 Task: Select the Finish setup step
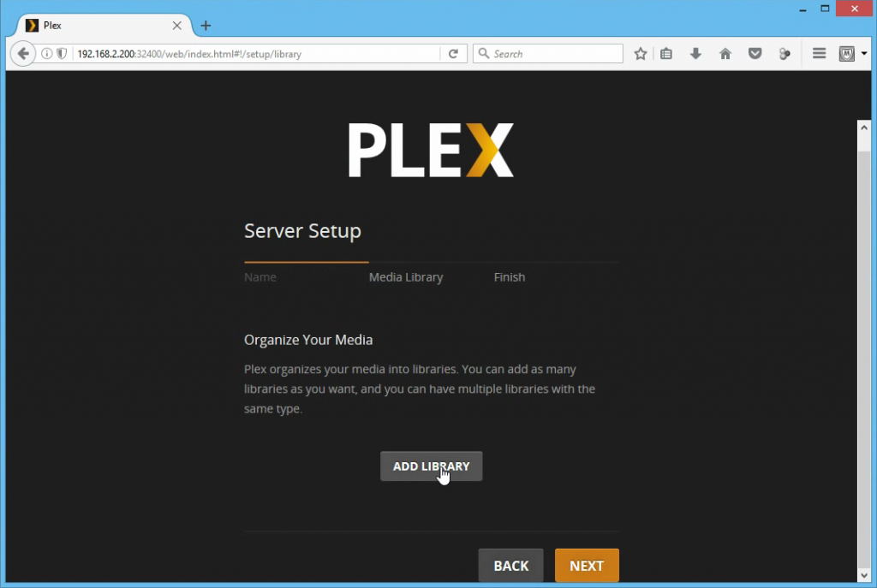click(510, 277)
